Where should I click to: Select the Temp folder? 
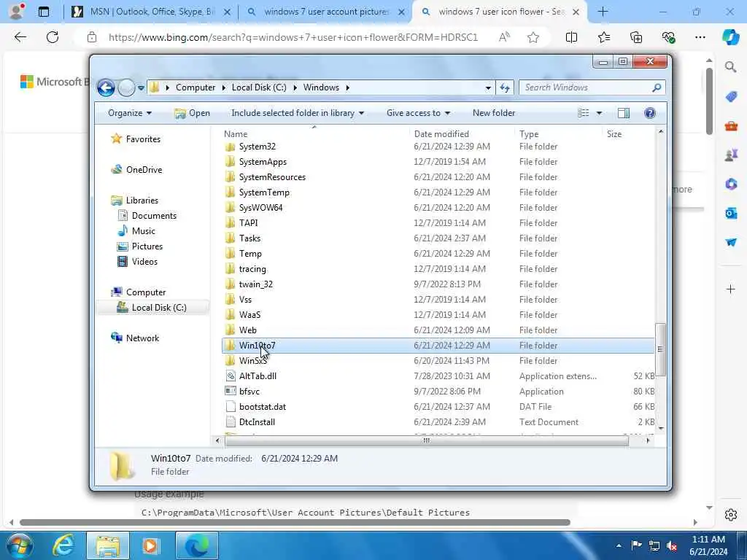[x=250, y=253]
